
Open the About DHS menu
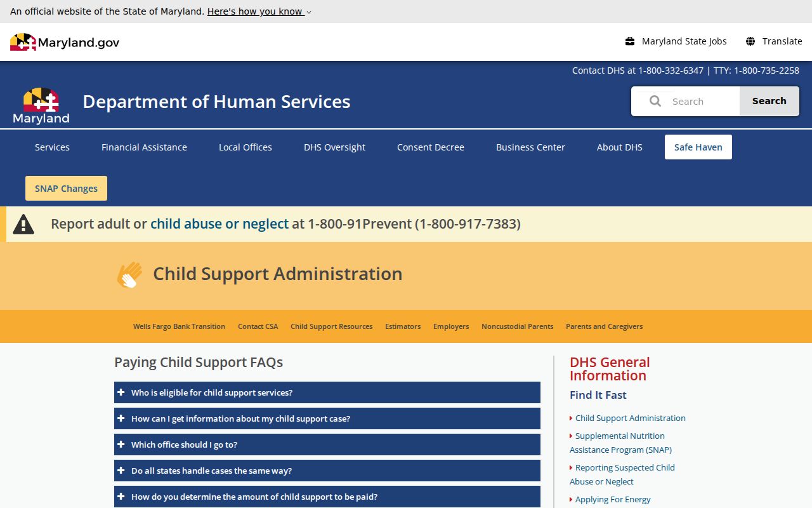620,147
